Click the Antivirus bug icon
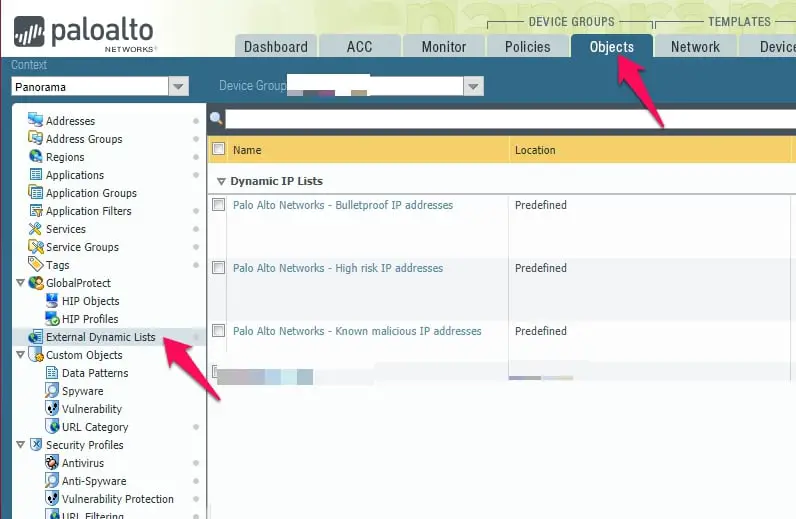 point(52,463)
